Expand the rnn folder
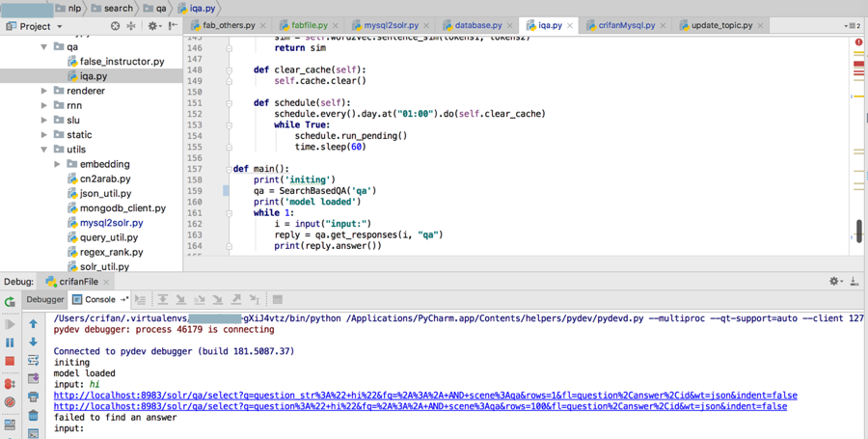Viewport: 868px width, 439px height. click(x=43, y=105)
